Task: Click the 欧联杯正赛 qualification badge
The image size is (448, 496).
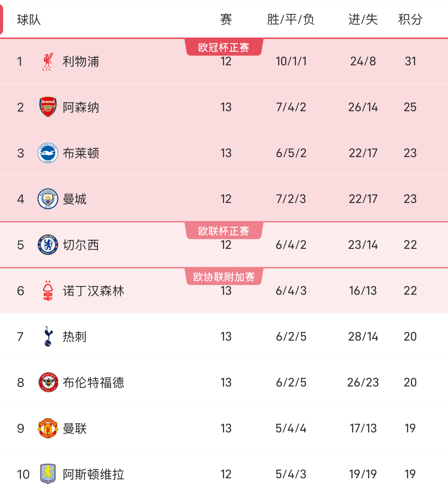Action: point(224,230)
